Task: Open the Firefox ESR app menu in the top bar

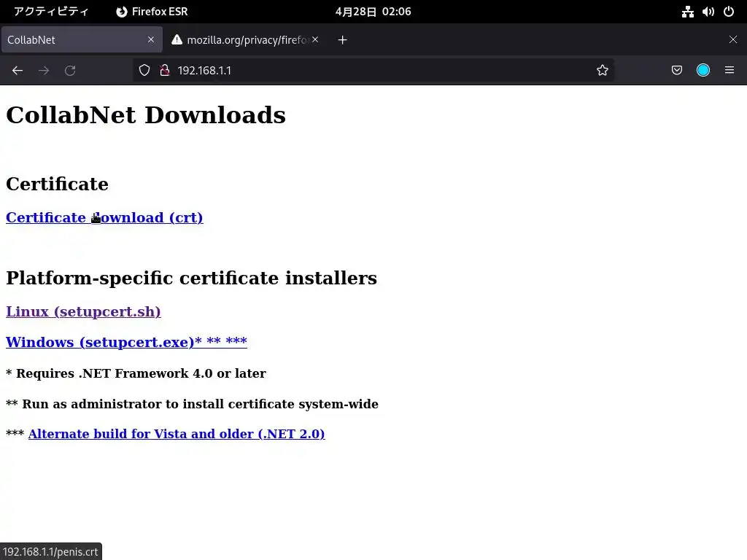Action: point(152,12)
